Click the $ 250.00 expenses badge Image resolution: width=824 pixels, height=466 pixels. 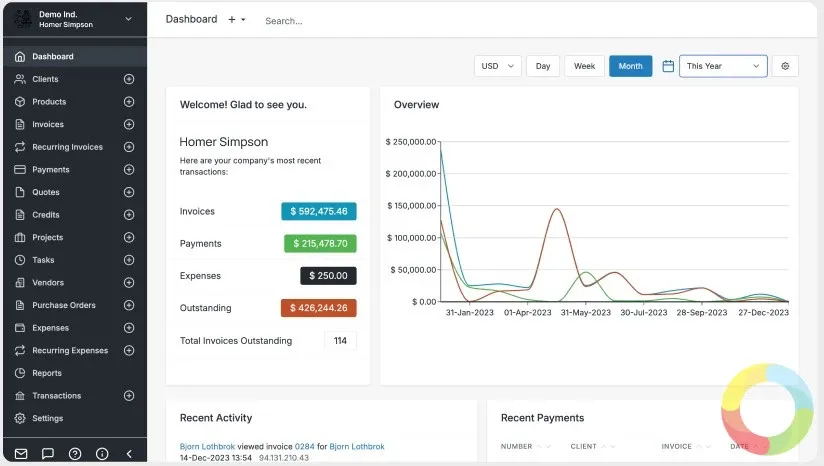pyautogui.click(x=328, y=276)
